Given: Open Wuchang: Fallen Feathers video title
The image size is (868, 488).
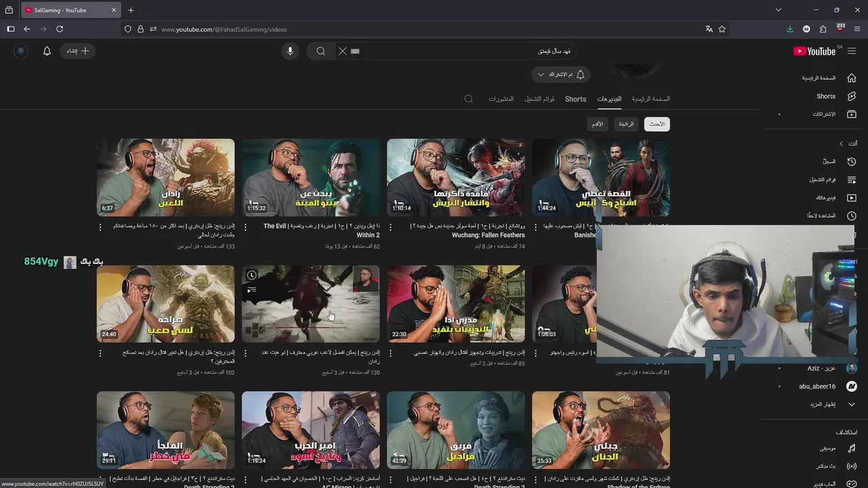Looking at the screenshot, I should pos(468,230).
